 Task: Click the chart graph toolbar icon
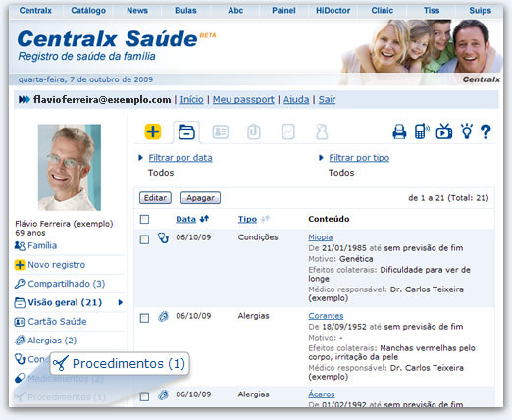288,131
